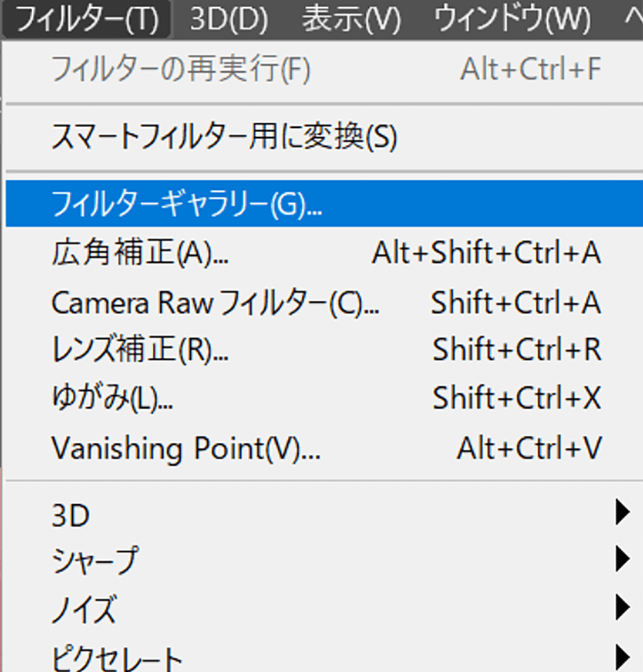Viewport: 643px width, 672px height.
Task: Choose レンズ補正(R)... filter
Action: [140, 350]
